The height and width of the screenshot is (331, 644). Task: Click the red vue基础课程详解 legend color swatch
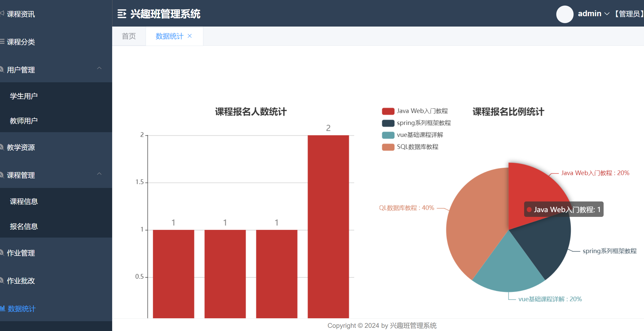pyautogui.click(x=388, y=135)
